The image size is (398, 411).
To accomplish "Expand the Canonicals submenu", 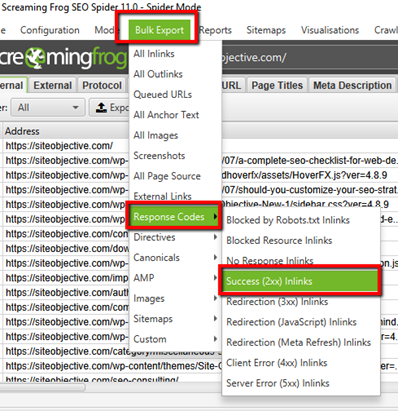I will (175, 258).
